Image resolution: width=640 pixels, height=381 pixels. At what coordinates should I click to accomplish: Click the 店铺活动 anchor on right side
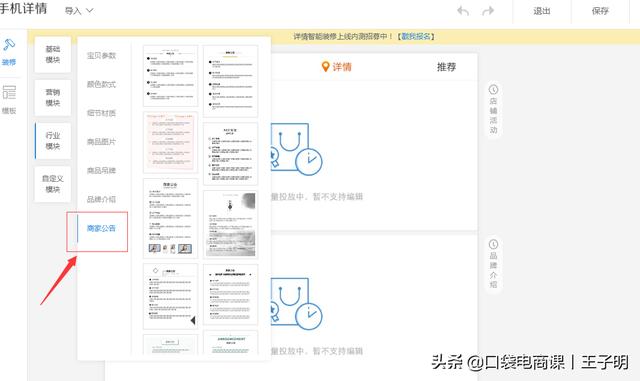coord(493,109)
